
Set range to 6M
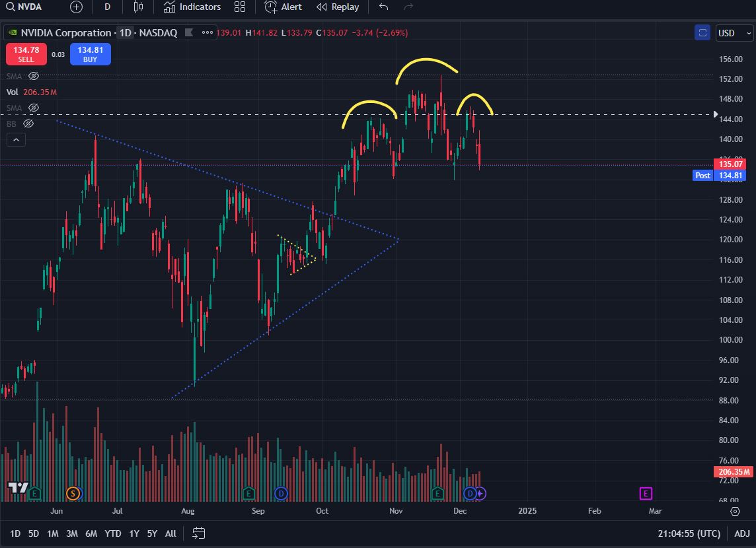pos(91,533)
